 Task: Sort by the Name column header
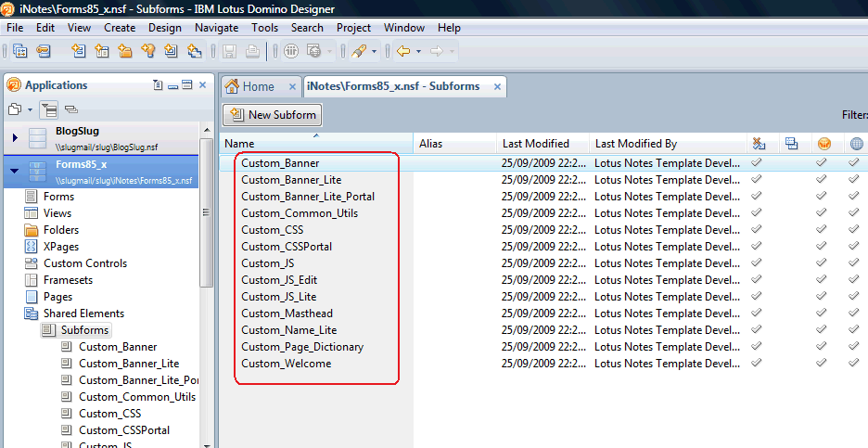[x=316, y=144]
